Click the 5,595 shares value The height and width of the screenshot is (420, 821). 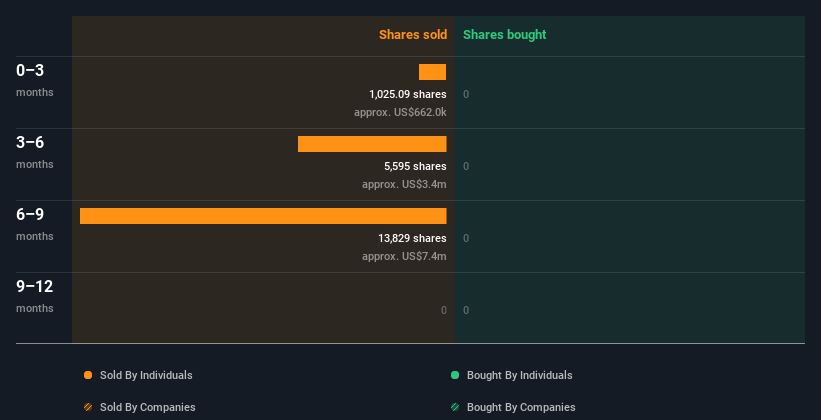[415, 166]
